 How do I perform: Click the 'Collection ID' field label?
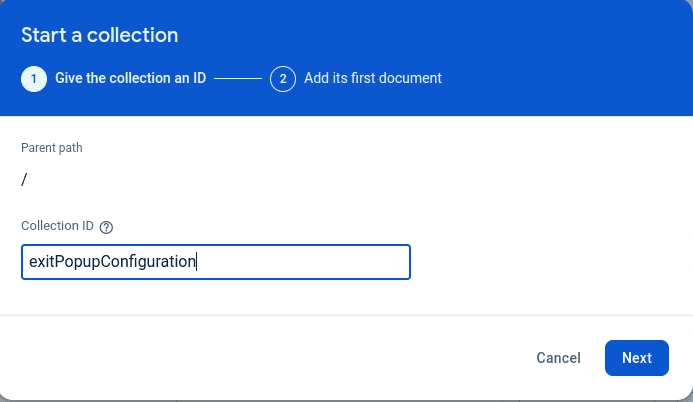coord(57,227)
